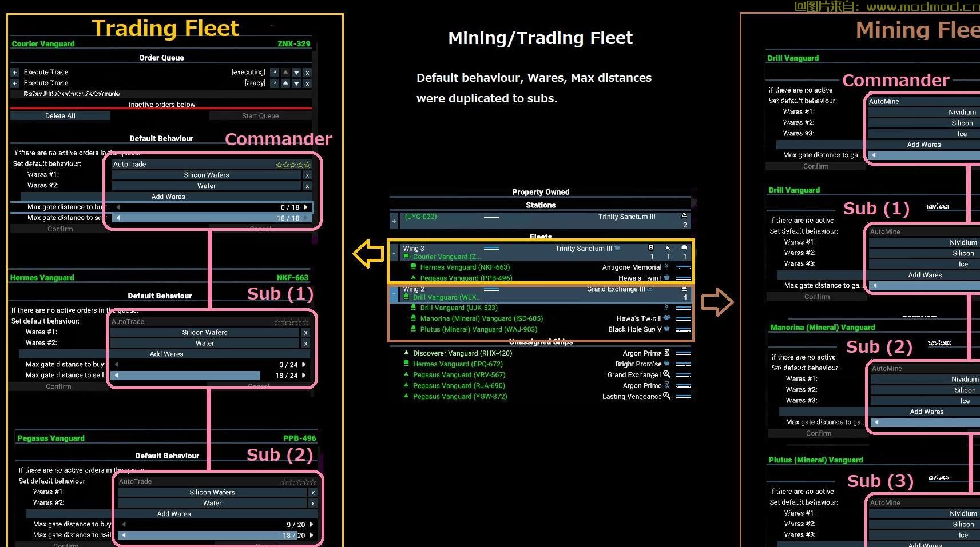Remove Water from Pegasus Vanguard wares

tap(313, 504)
